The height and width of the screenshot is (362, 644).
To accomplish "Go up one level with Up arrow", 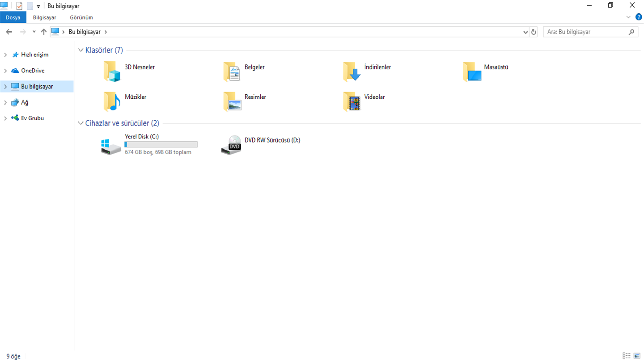I will click(x=43, y=32).
